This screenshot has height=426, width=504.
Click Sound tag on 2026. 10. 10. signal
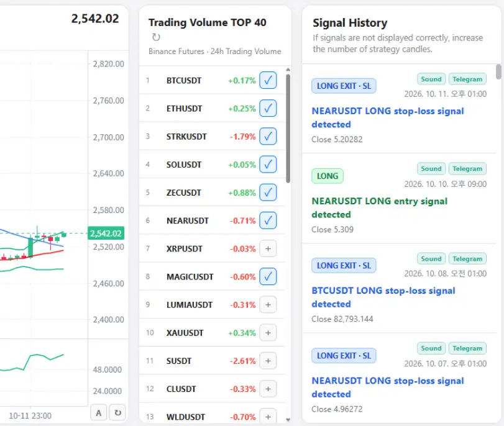[431, 169]
